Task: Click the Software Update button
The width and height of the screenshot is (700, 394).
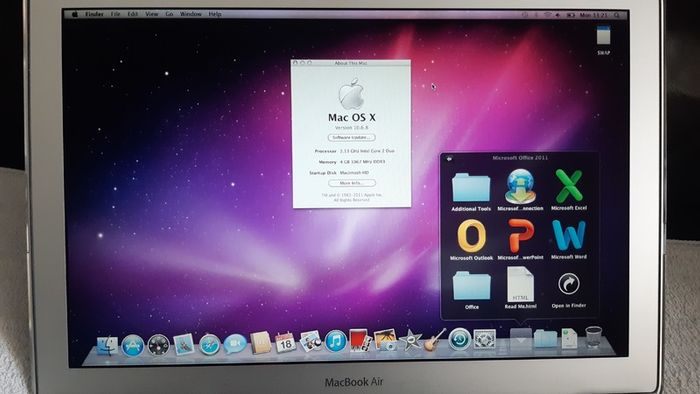Action: point(351,137)
